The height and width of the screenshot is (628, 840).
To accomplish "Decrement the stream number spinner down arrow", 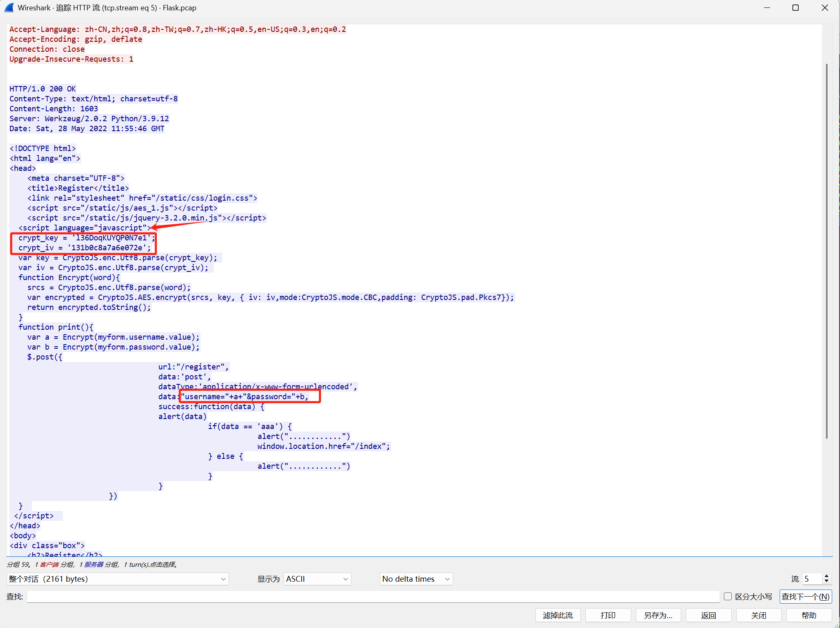I will 826,581.
